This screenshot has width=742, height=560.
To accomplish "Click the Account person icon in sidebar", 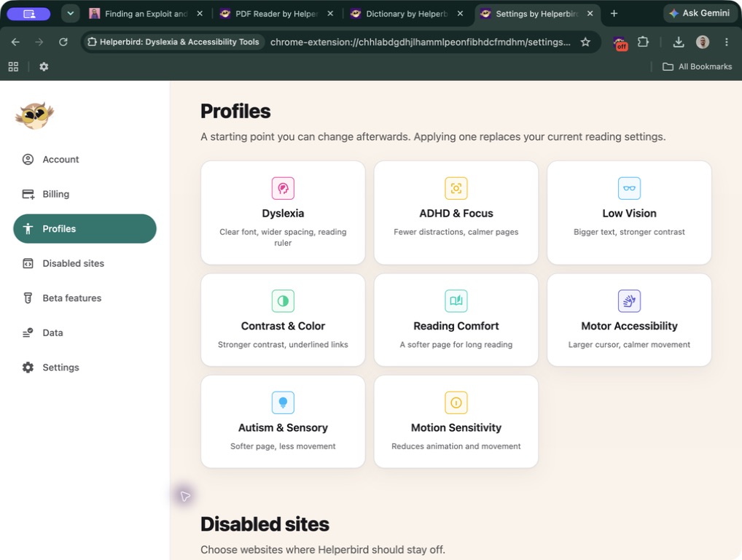I will [x=28, y=160].
